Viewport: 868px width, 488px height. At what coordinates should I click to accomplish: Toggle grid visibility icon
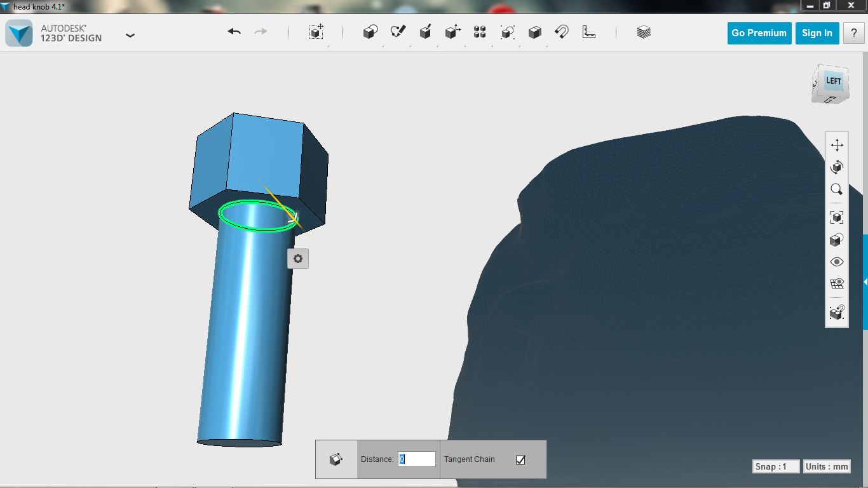pos(837,284)
